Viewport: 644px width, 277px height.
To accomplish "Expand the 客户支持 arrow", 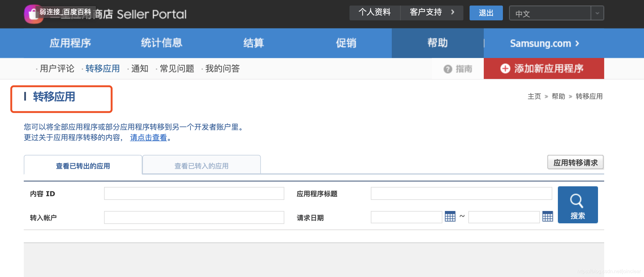I will click(453, 12).
